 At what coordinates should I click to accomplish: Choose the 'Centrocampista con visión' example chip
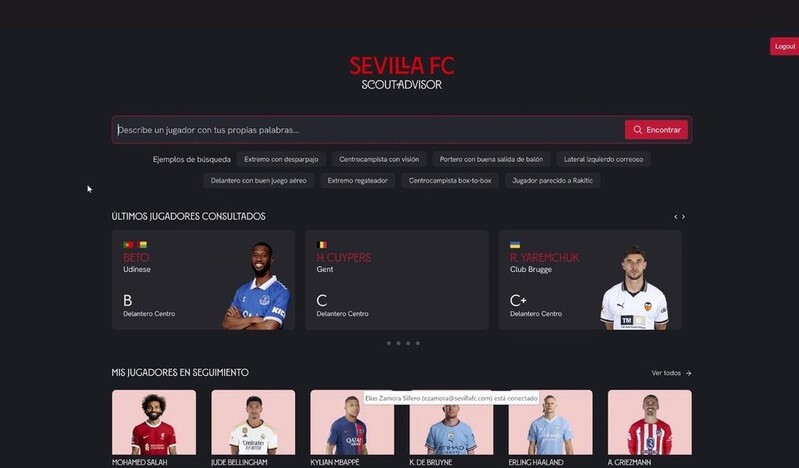click(x=379, y=159)
